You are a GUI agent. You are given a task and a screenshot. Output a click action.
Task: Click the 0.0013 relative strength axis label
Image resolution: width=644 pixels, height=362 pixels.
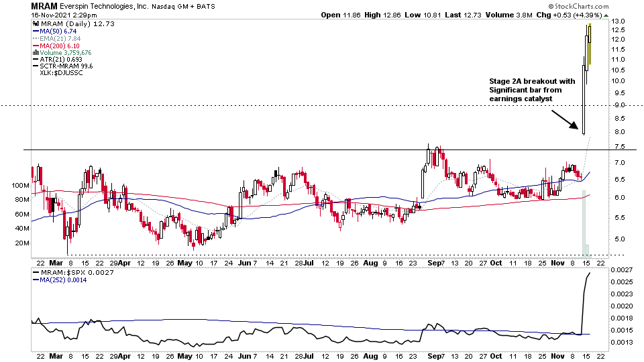621,342
